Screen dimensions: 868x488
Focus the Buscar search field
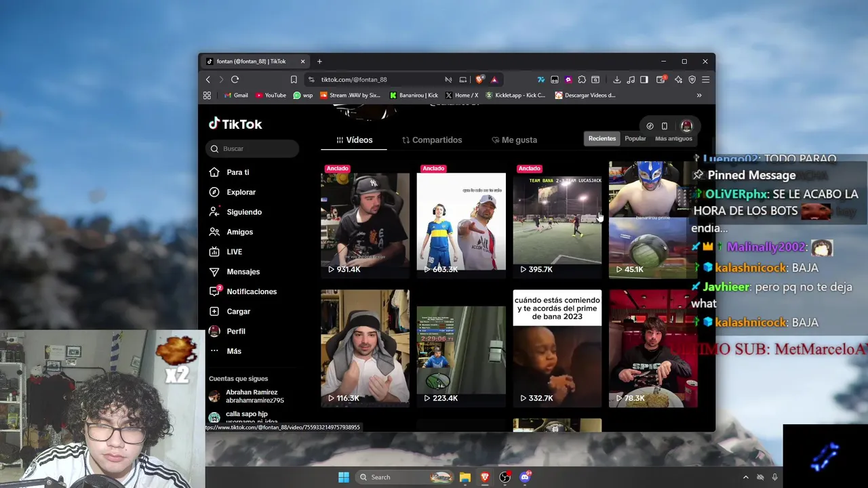click(252, 148)
